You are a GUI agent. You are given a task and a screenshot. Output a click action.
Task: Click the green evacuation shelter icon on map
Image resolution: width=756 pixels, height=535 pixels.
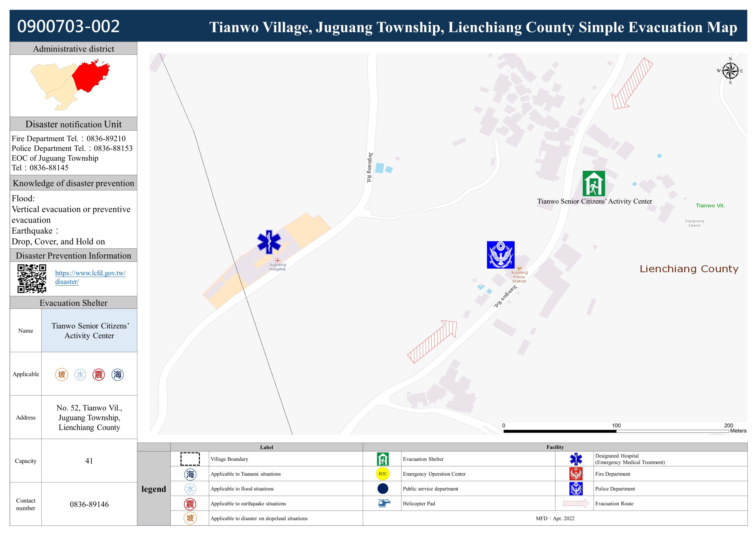click(593, 183)
